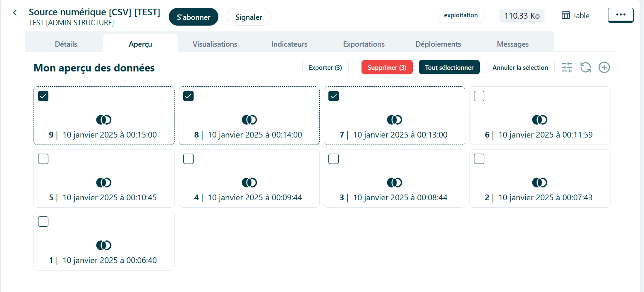The image size is (644, 292).
Task: Click the Table view label
Action: (x=581, y=16)
